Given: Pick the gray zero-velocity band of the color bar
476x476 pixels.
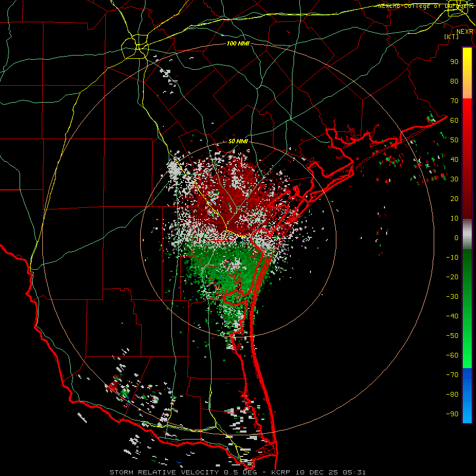Looking at the screenshot, I should tap(467, 234).
